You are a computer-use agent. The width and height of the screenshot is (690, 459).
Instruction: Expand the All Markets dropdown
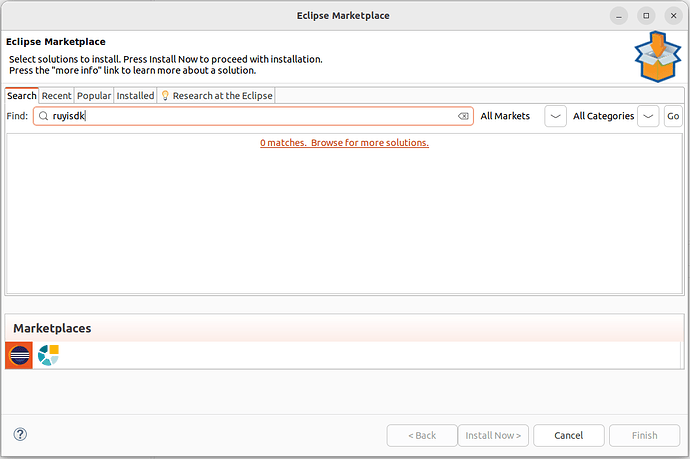tap(555, 116)
